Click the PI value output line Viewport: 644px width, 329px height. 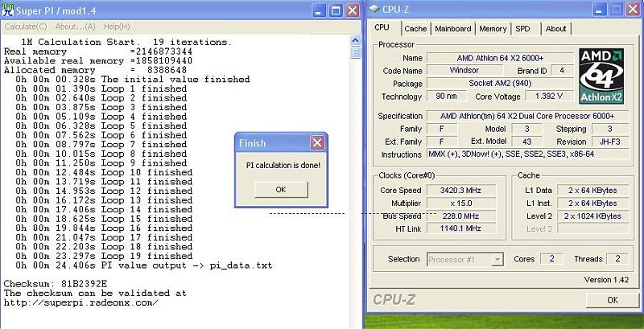click(x=144, y=265)
